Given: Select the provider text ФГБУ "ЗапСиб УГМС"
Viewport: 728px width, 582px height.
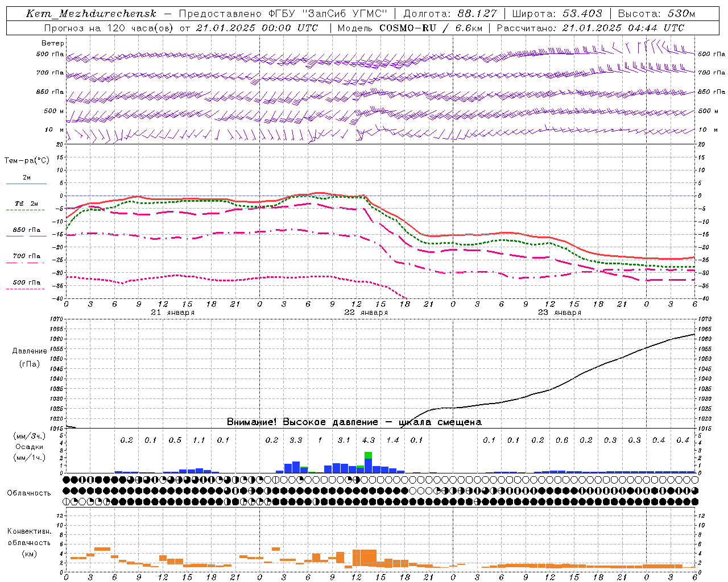Looking at the screenshot, I should point(328,14).
